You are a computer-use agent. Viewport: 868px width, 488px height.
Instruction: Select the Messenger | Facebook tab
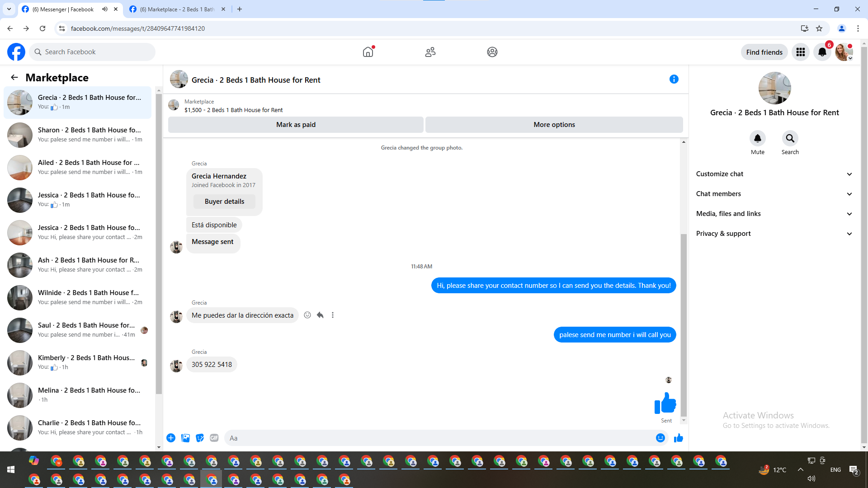click(x=70, y=9)
